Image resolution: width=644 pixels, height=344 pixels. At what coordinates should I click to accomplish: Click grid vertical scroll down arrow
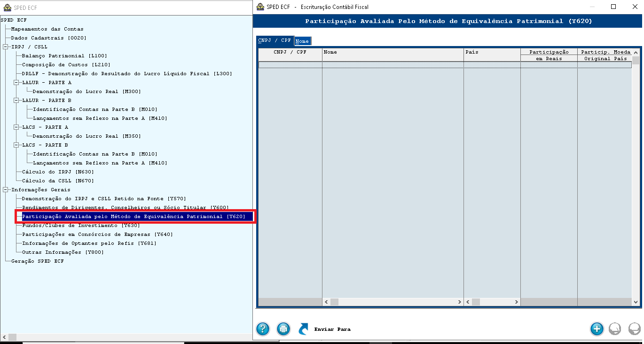pos(636,302)
